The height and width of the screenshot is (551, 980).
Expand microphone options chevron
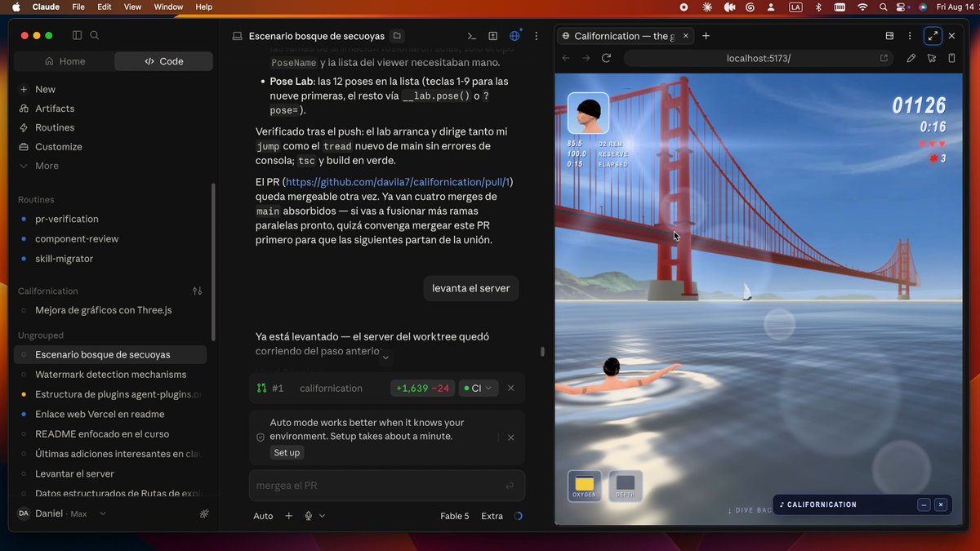point(322,516)
